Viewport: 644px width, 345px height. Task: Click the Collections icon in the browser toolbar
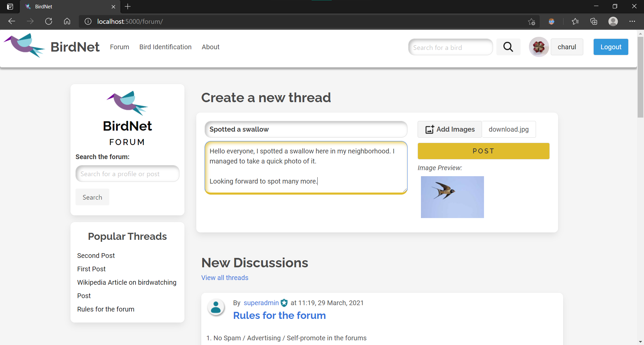(594, 21)
